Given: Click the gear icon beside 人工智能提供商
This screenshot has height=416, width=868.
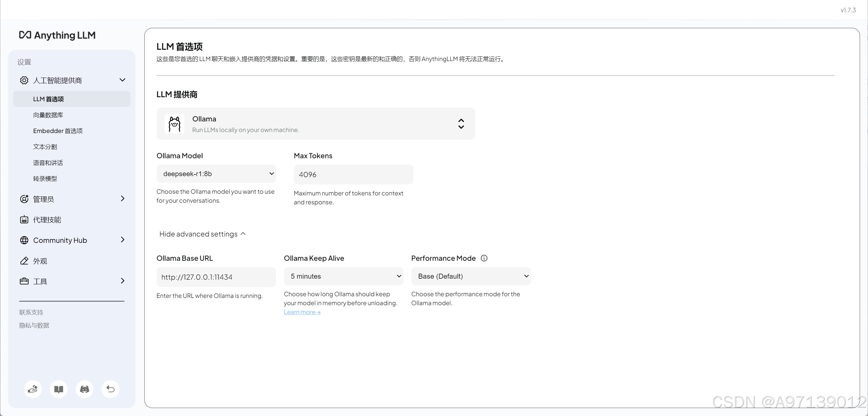Looking at the screenshot, I should pos(24,80).
